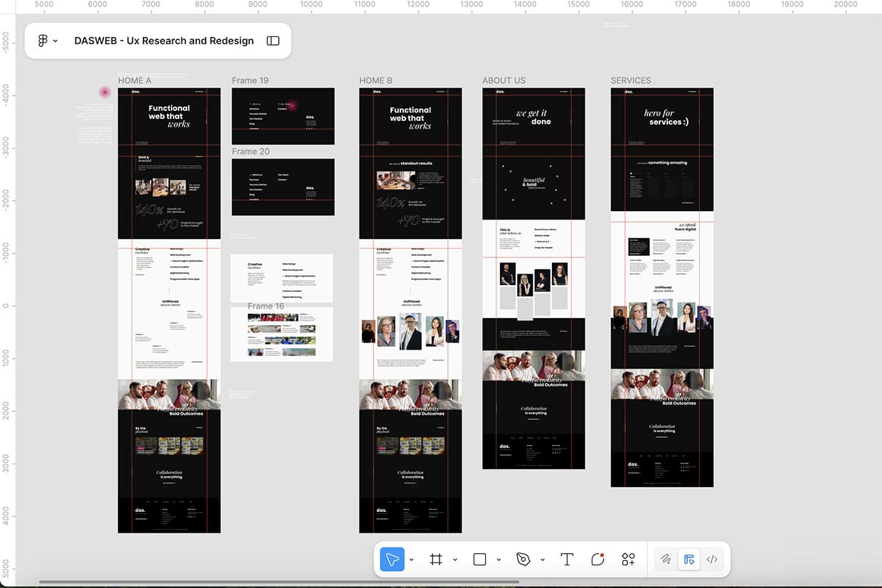Image resolution: width=882 pixels, height=588 pixels.
Task: Open the Actions and resources menu
Action: tap(628, 560)
